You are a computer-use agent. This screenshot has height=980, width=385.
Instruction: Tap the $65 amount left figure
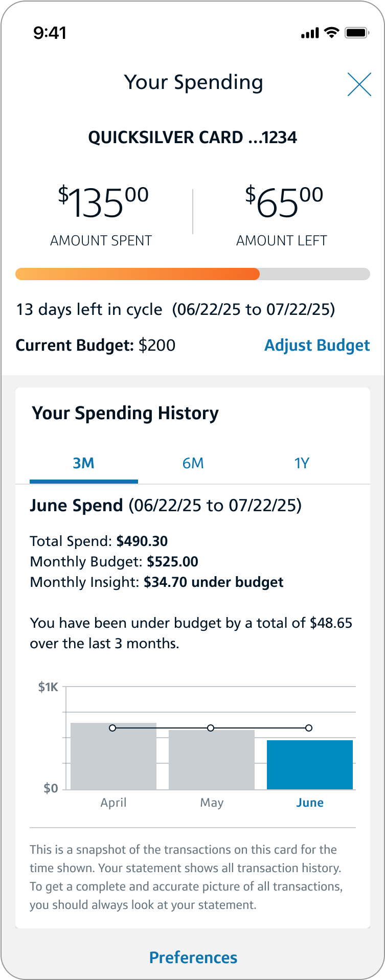284,203
